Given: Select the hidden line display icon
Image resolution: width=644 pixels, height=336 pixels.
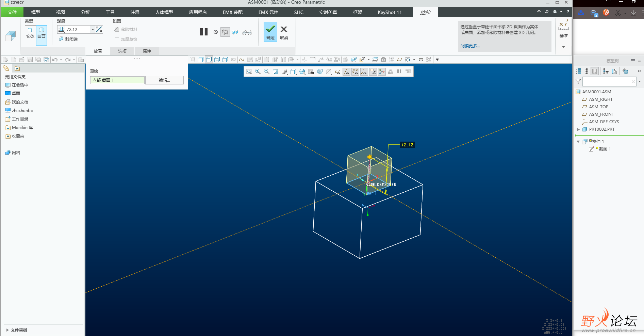Looking at the screenshot, I should tap(225, 60).
